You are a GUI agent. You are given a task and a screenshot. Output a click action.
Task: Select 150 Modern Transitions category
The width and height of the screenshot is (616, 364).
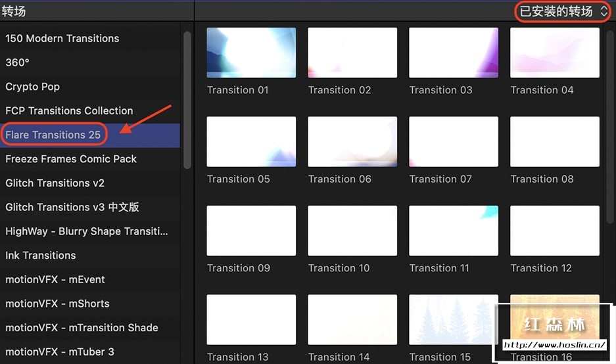click(x=90, y=39)
